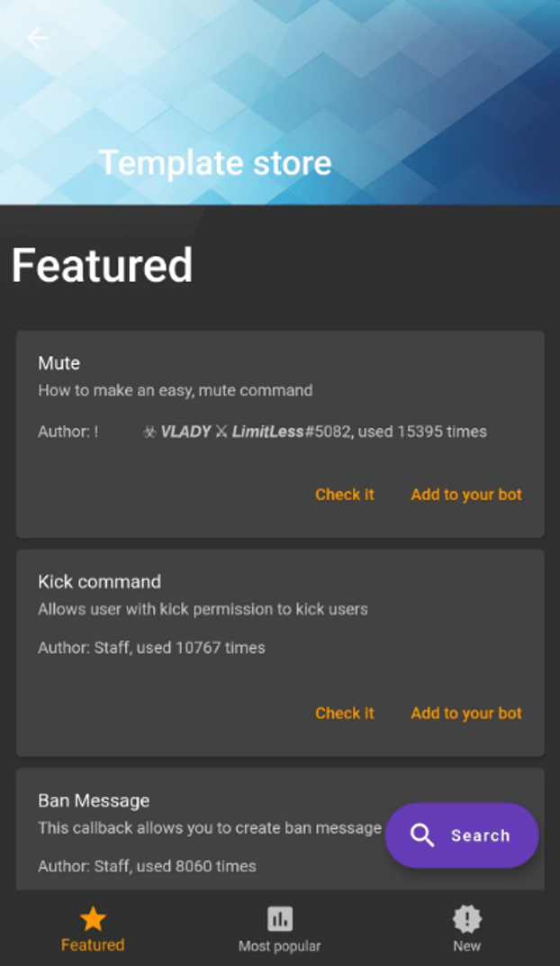Open the Kick command card title
The width and height of the screenshot is (560, 966).
tap(100, 581)
